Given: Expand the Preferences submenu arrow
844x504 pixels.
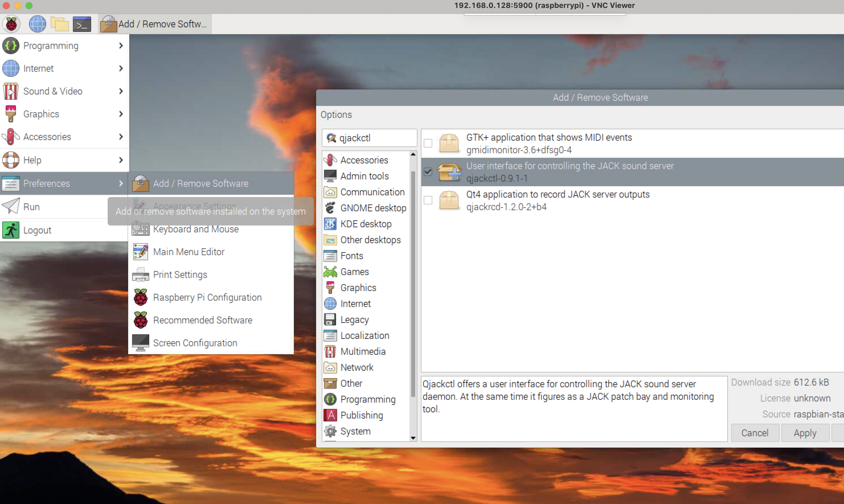Looking at the screenshot, I should (x=121, y=183).
